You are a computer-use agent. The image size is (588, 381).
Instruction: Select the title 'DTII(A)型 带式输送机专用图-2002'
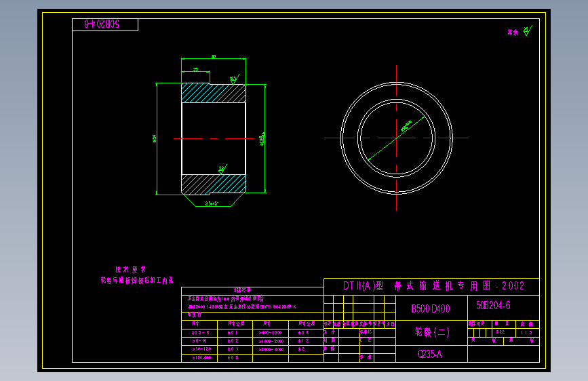(433, 286)
